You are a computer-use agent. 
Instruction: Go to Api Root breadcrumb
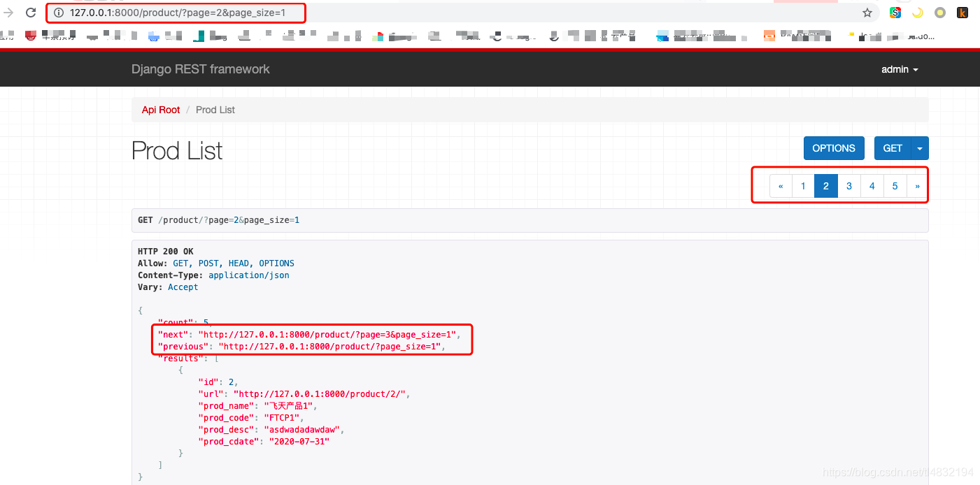(161, 110)
